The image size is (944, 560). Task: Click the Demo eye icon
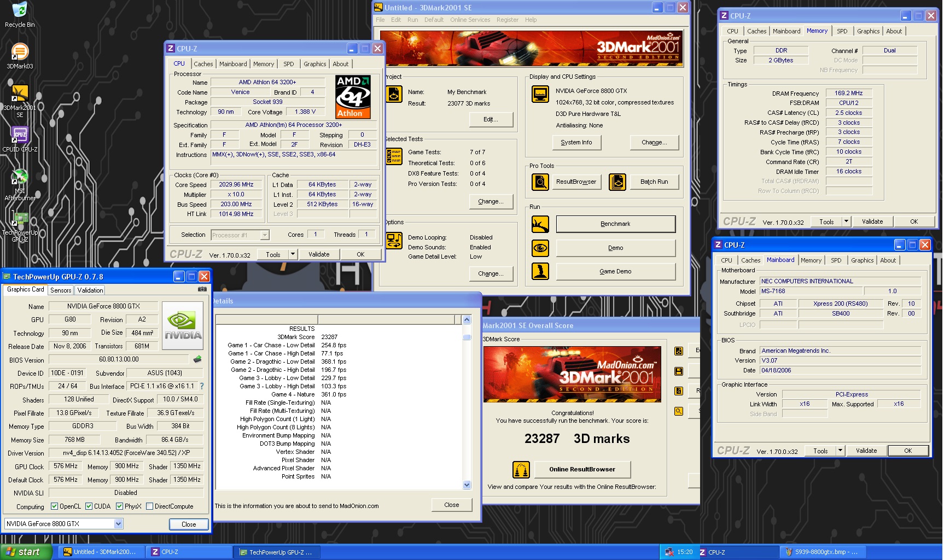point(540,248)
